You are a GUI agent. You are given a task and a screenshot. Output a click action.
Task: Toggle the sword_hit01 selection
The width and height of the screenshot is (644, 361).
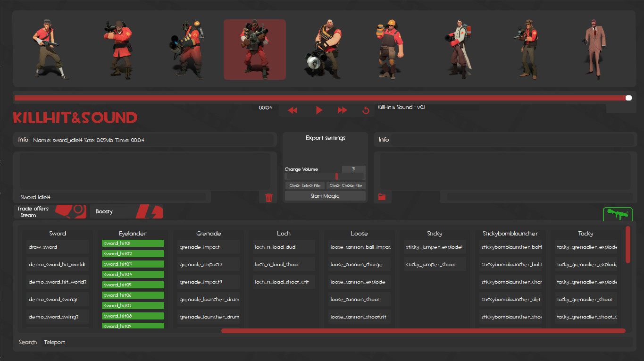[133, 243]
